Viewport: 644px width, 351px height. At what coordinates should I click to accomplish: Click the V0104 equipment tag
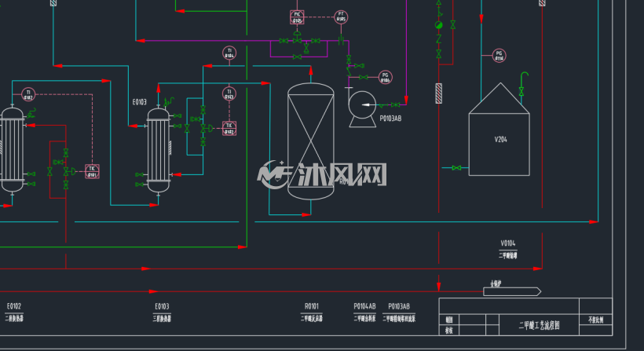[508, 243]
